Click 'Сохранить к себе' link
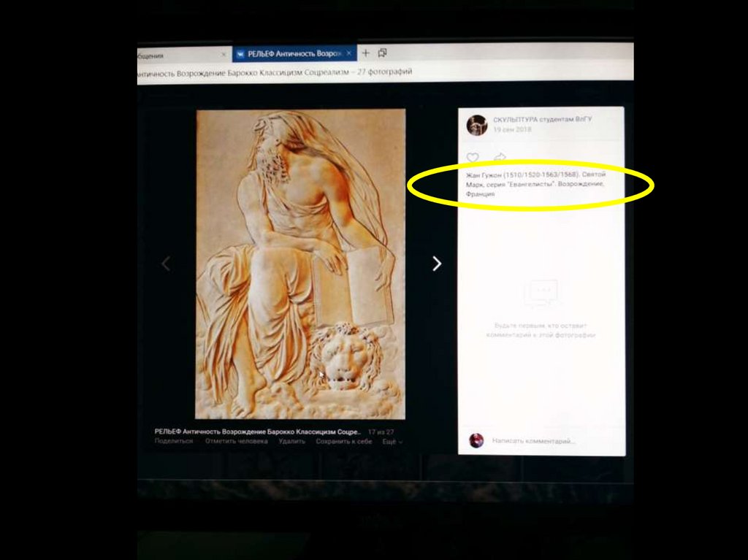Viewport: 748px width, 560px height. (343, 442)
